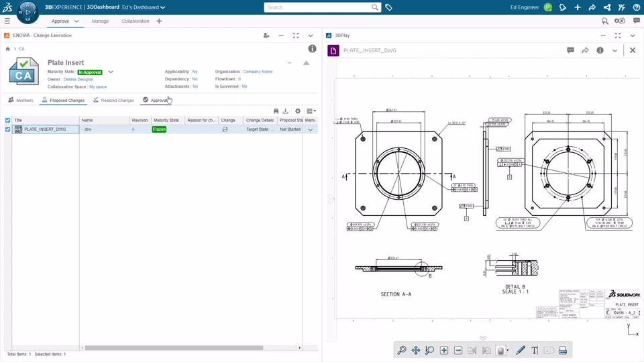644x362 pixels.
Task: Open notifications bell in top bar
Action: (x=563, y=7)
